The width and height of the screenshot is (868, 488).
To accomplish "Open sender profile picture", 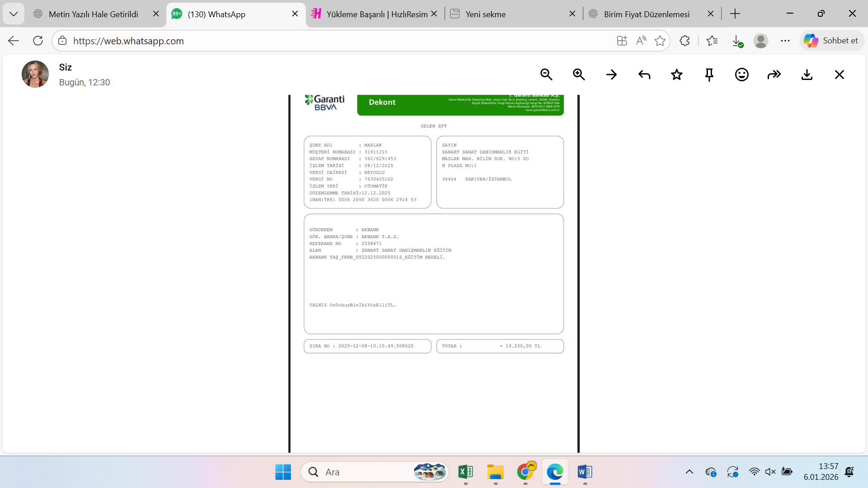I will (35, 74).
